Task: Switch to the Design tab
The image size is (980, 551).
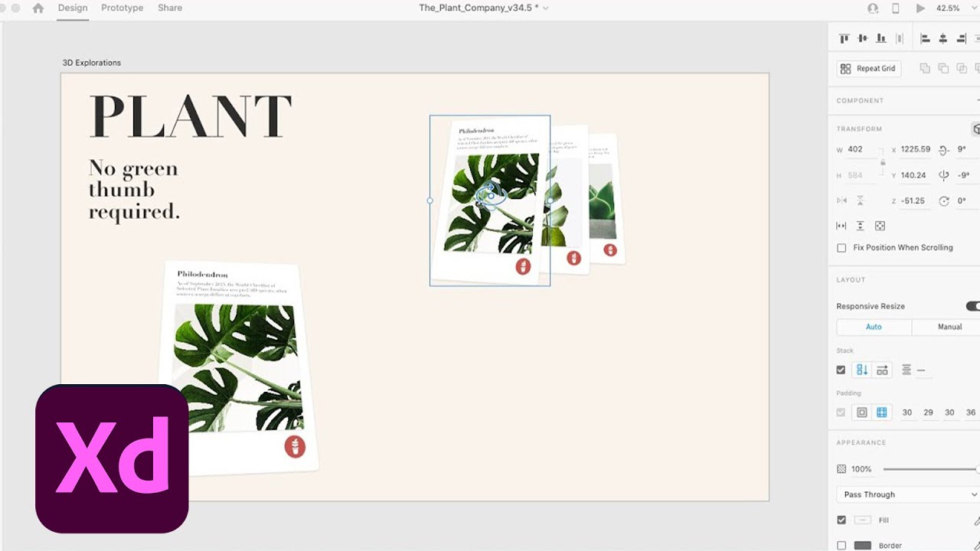Action: 73,8
